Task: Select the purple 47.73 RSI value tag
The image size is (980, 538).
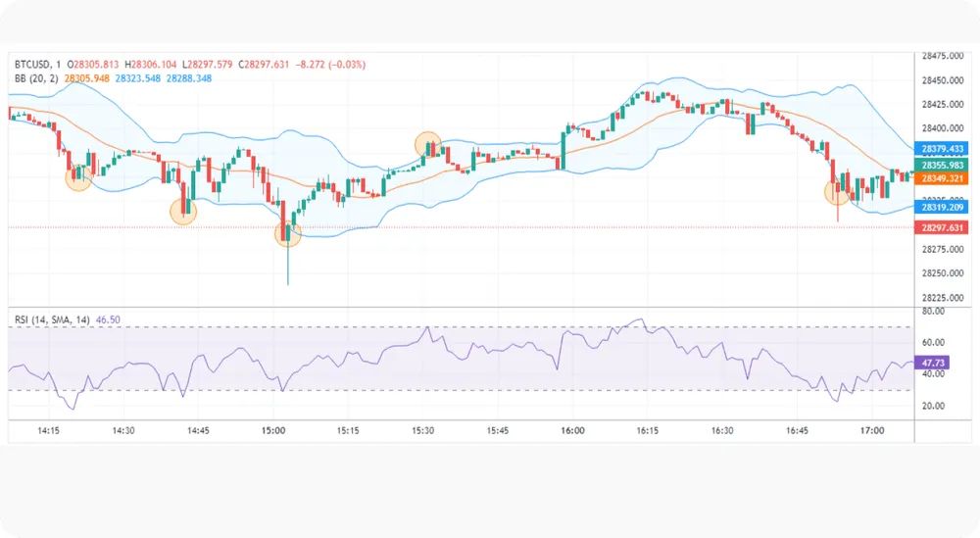Action: pos(932,363)
